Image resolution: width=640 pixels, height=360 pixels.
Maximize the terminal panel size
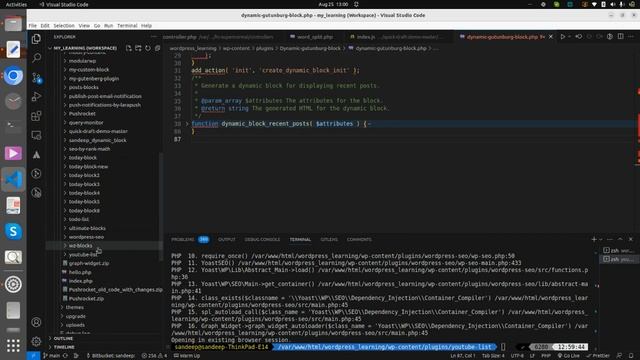620,239
